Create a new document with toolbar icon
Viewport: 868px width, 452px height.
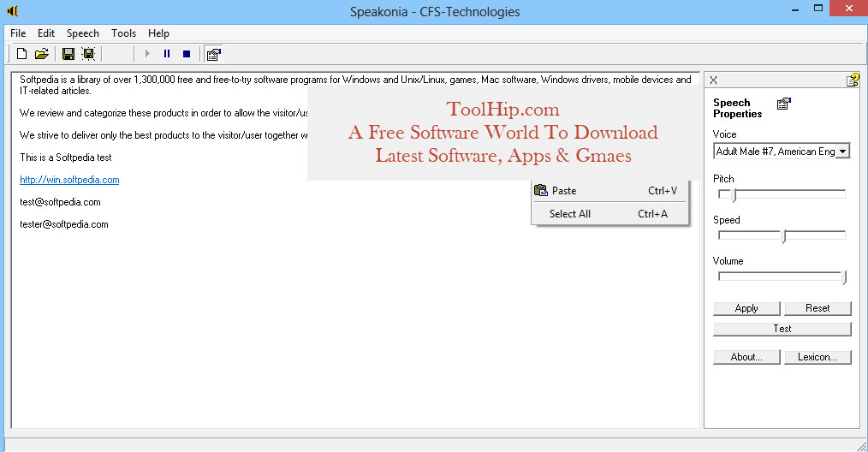(x=21, y=54)
